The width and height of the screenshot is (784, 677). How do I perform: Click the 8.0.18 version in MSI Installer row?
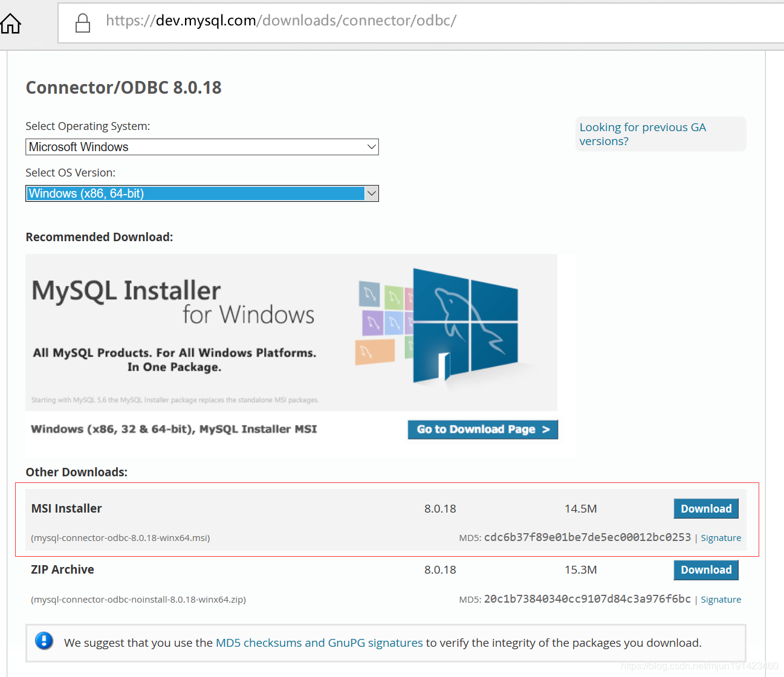tap(440, 509)
